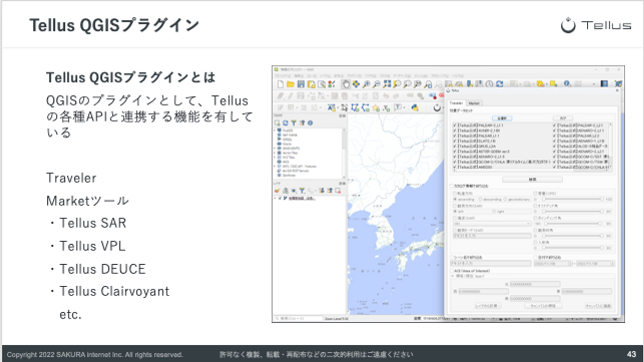
Task: Click the 全選択 select-all button
Action: pos(502,118)
